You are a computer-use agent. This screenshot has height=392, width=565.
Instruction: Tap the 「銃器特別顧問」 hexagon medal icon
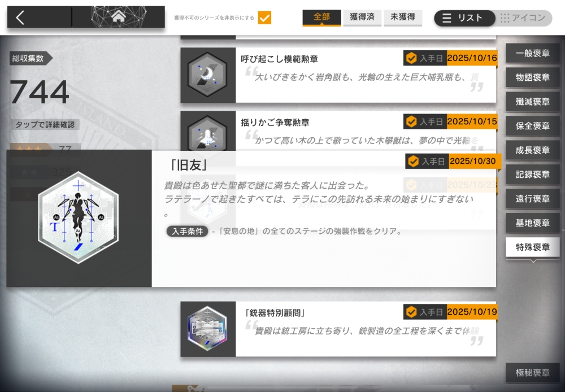(x=207, y=329)
